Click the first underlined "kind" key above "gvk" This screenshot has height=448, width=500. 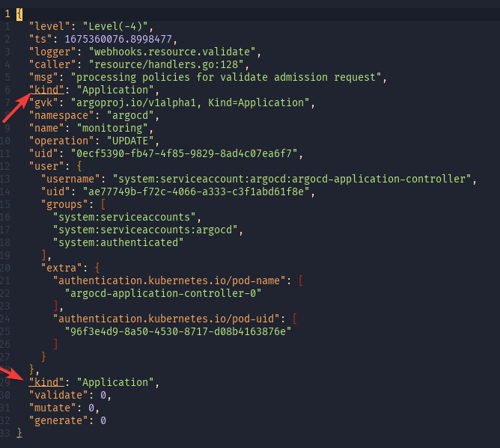coord(46,90)
